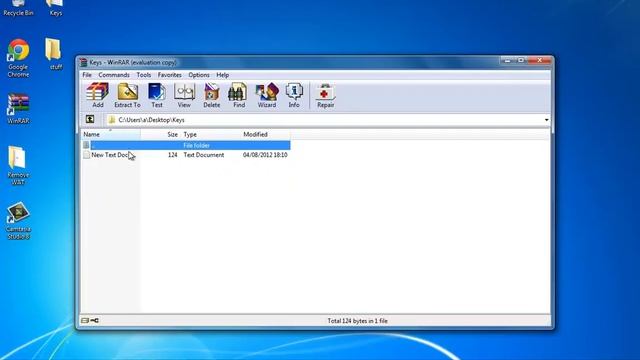Go up one folder level button

coord(90,119)
